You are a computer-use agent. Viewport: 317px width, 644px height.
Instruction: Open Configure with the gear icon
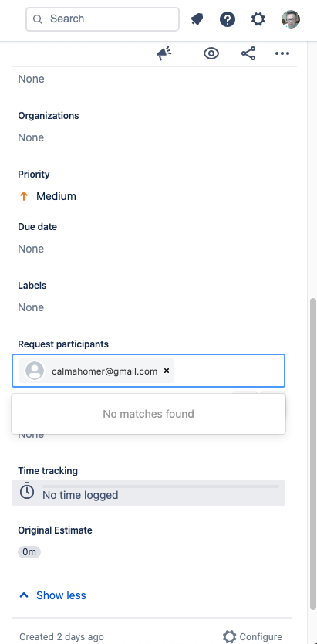[x=253, y=636]
